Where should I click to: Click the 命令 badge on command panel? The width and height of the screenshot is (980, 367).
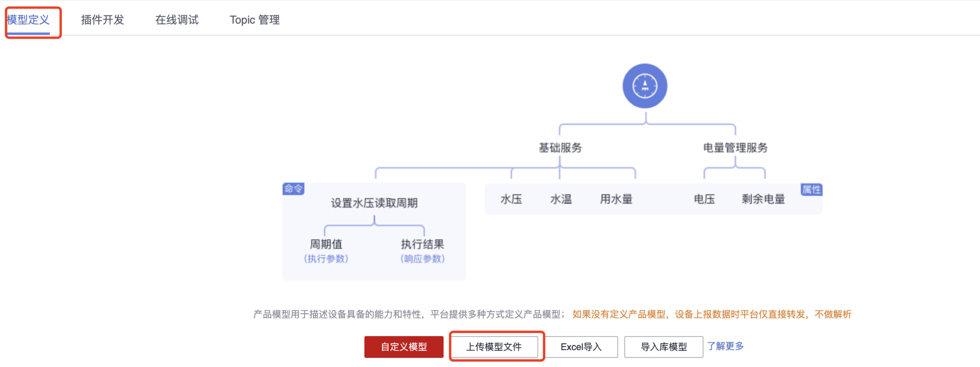[x=293, y=189]
